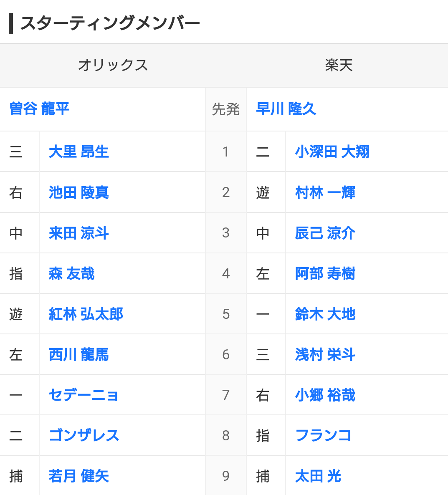Select shortstop 紅林 弘太郎
Viewport: 448px width, 495px height.
click(x=86, y=314)
